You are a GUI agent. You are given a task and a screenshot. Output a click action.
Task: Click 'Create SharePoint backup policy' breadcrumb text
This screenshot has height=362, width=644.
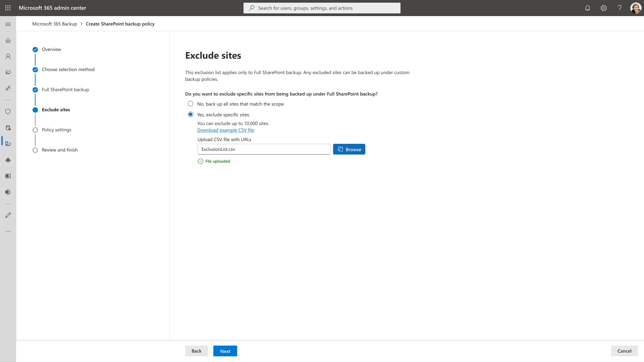[x=120, y=24]
